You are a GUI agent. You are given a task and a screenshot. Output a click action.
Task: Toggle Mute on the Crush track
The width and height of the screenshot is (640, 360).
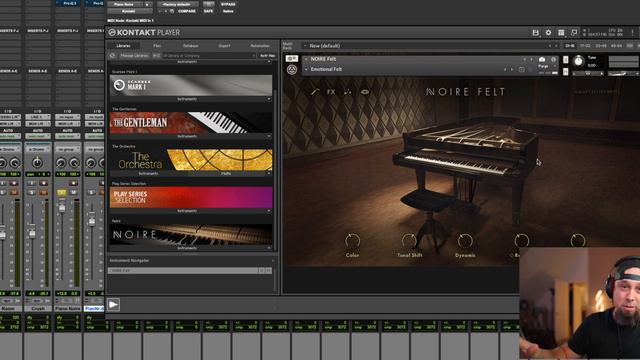[x=44, y=192]
